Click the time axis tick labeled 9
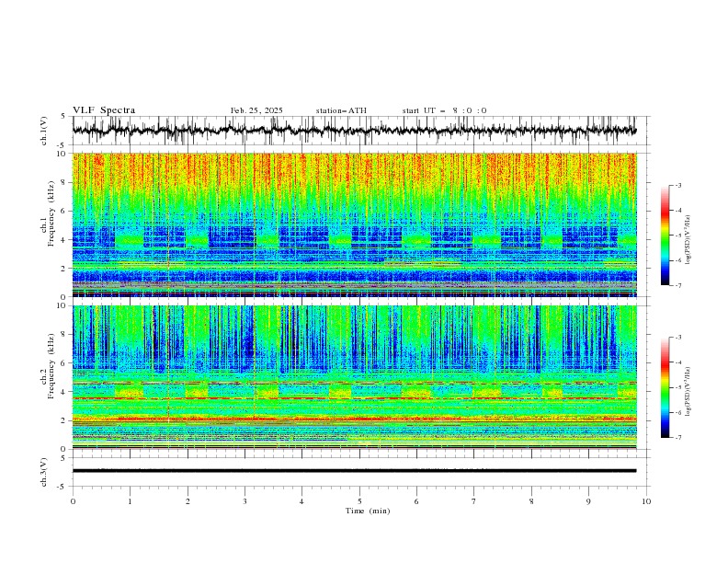 (x=588, y=501)
